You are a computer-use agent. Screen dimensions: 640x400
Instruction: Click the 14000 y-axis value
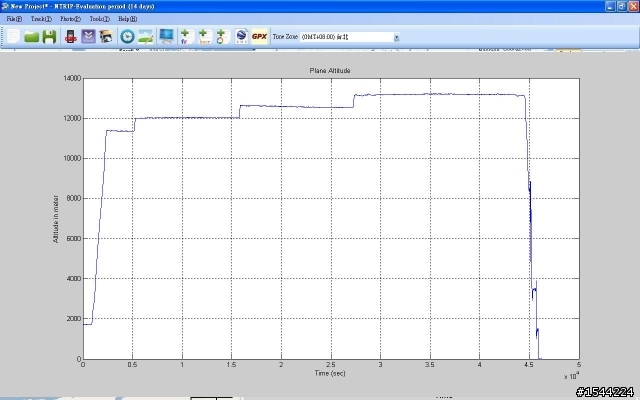click(72, 78)
